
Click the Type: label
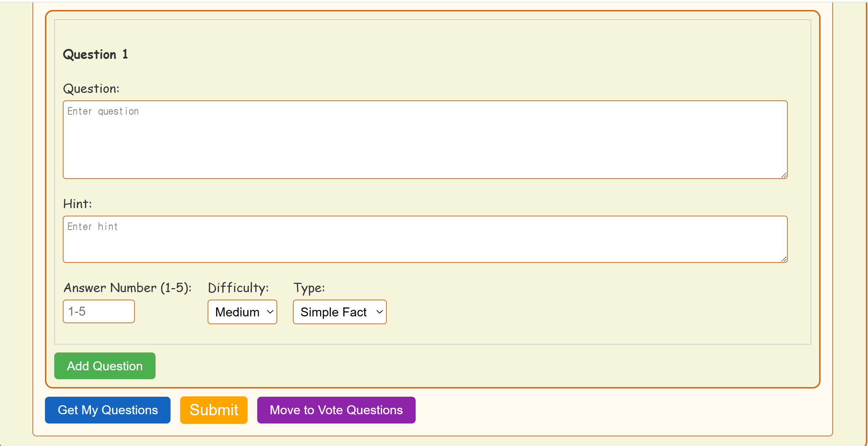(309, 288)
